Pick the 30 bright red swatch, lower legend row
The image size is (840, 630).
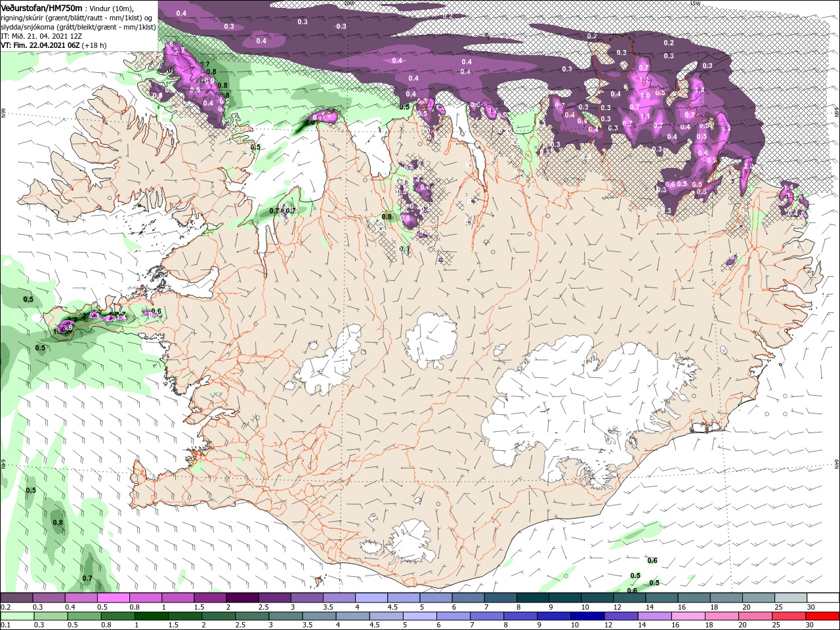823,616
